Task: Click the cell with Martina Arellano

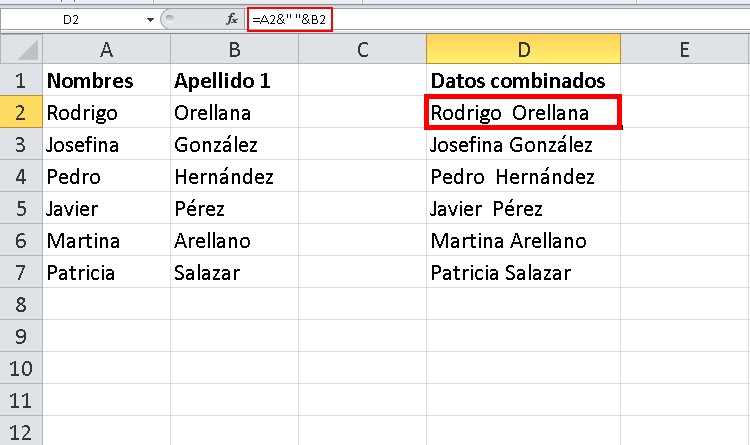Action: coord(523,241)
